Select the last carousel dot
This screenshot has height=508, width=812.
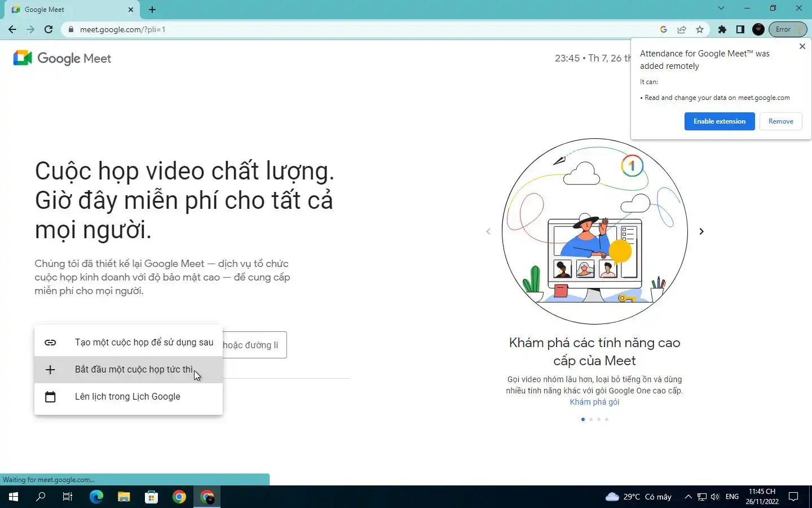[607, 419]
